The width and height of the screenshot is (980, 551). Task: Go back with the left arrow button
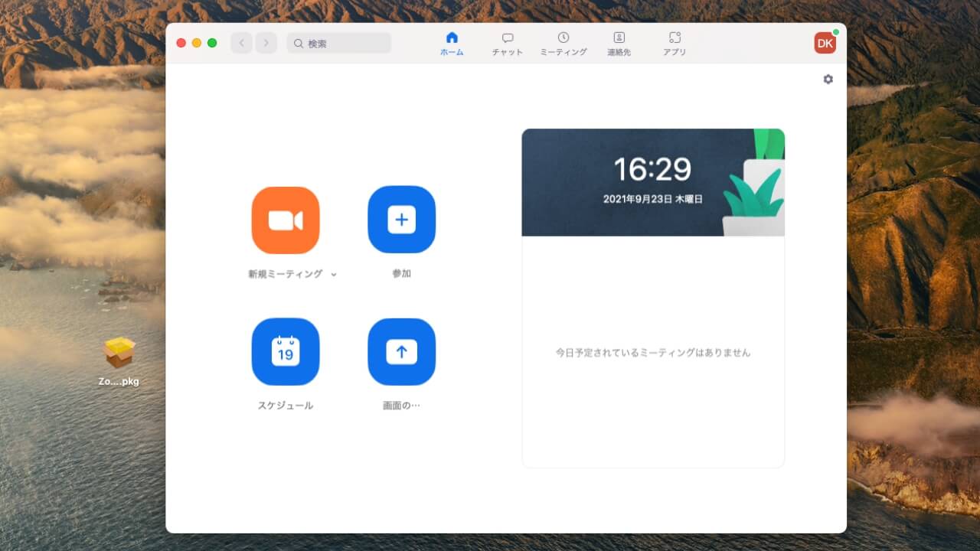[242, 43]
